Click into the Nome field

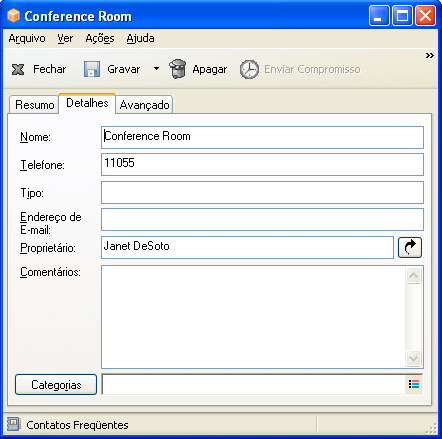pyautogui.click(x=262, y=137)
